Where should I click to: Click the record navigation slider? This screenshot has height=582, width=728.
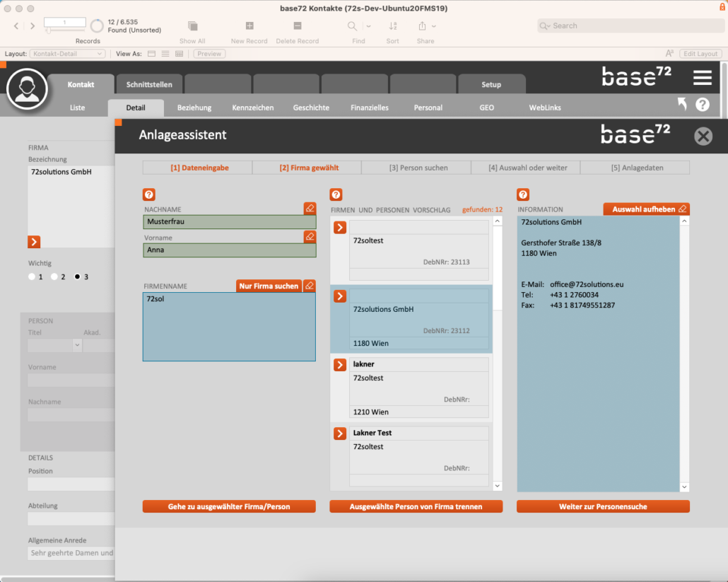point(64,30)
